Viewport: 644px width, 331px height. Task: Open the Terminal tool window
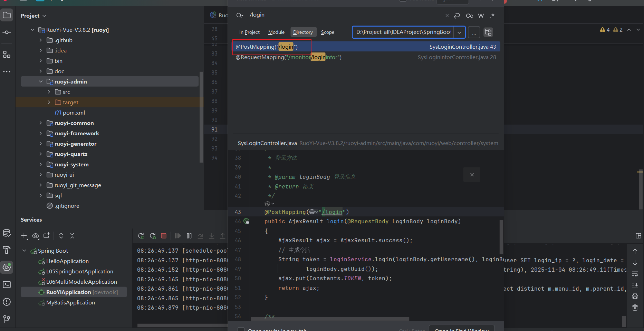pos(7,285)
